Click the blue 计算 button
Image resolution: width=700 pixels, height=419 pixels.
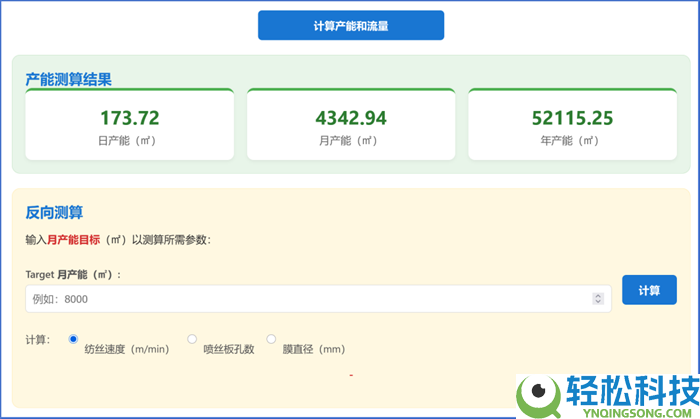point(649,290)
